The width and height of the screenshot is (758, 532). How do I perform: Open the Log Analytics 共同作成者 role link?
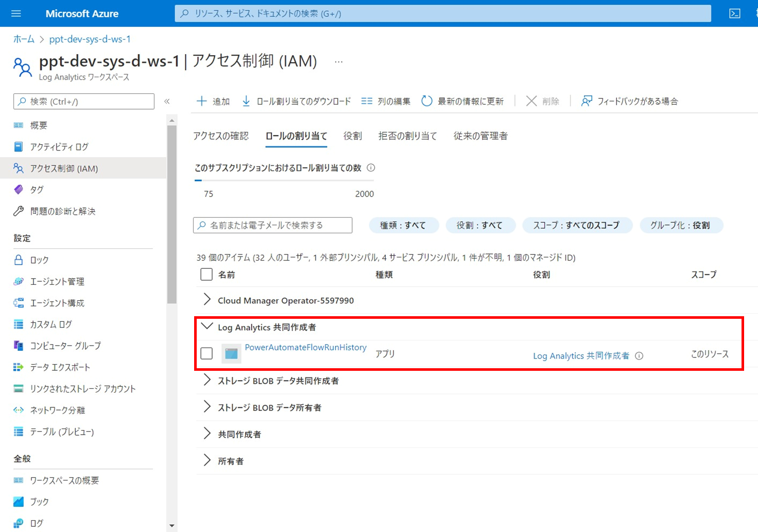[581, 356]
